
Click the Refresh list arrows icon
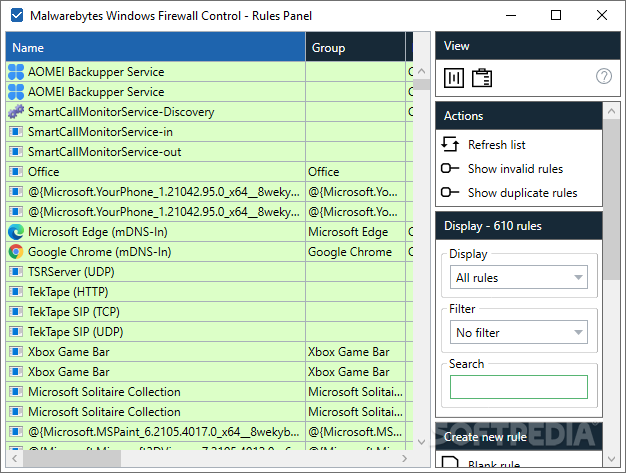coord(450,144)
